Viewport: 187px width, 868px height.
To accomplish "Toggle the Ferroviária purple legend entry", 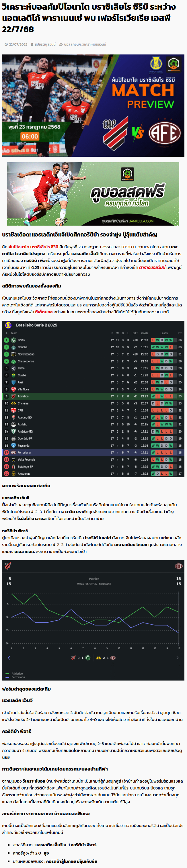I will pyautogui.click(x=15, y=677).
